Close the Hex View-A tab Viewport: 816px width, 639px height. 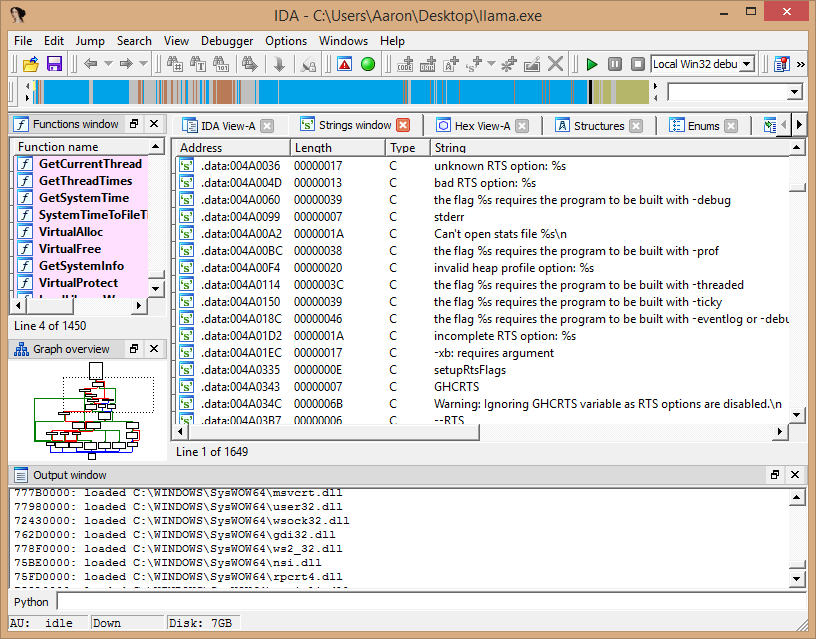pyautogui.click(x=522, y=126)
